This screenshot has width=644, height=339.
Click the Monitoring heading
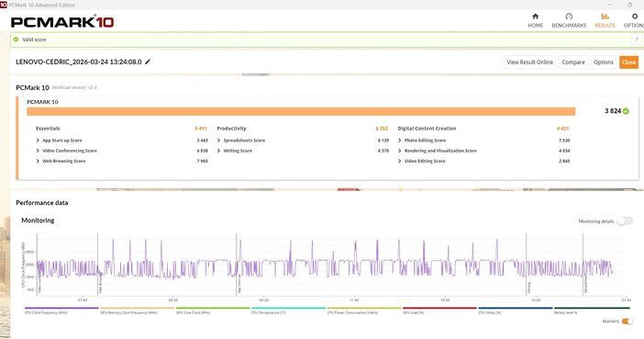click(x=38, y=220)
